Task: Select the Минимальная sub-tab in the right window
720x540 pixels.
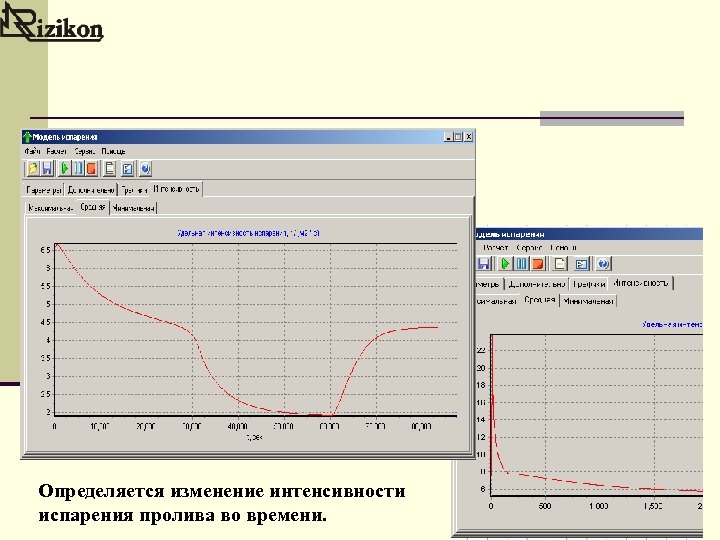Action: [x=588, y=301]
